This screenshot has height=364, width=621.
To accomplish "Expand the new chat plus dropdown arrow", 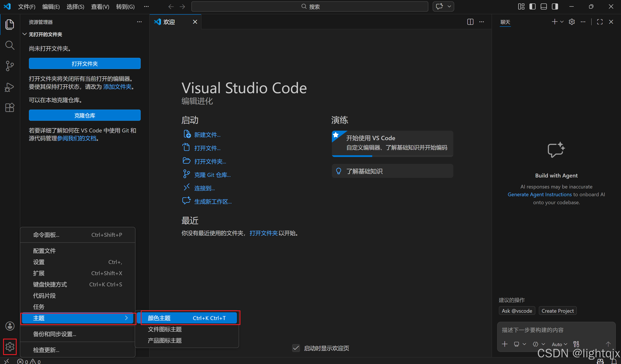I will click(562, 22).
